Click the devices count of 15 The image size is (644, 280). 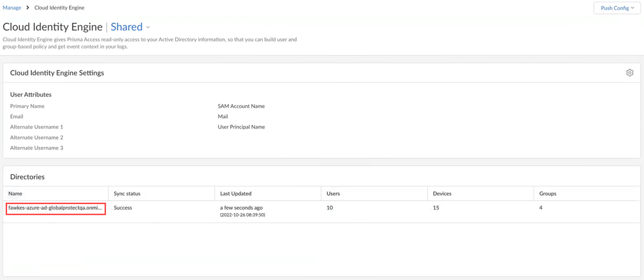click(x=436, y=207)
